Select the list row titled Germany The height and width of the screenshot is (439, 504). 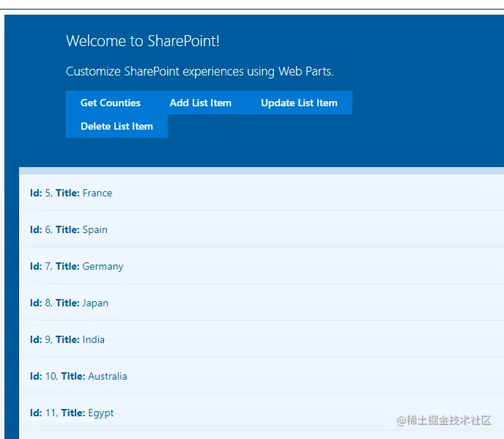(265, 266)
